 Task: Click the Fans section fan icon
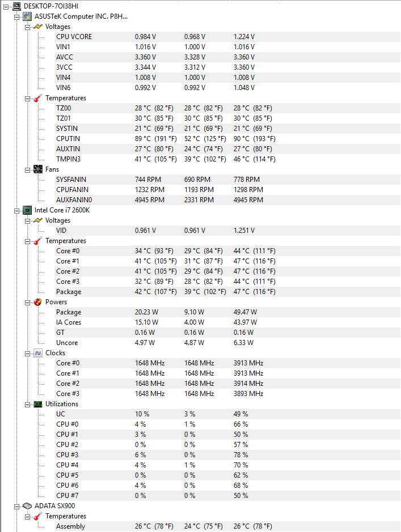point(38,169)
